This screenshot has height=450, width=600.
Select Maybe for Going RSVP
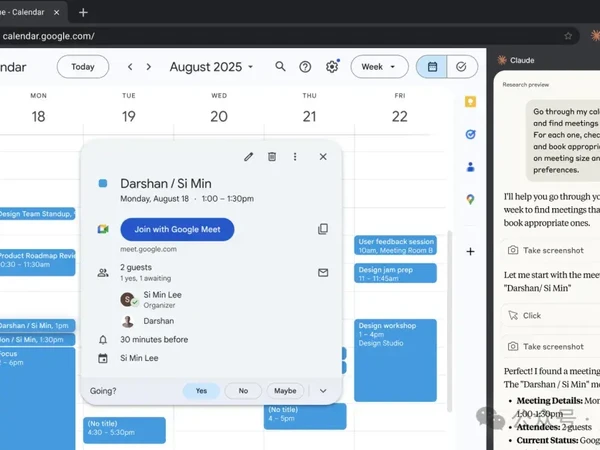tap(285, 391)
